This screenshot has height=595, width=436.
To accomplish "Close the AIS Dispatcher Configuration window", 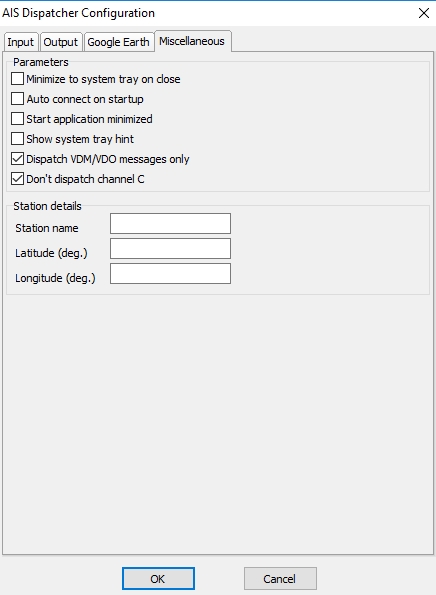I will pos(423,13).
